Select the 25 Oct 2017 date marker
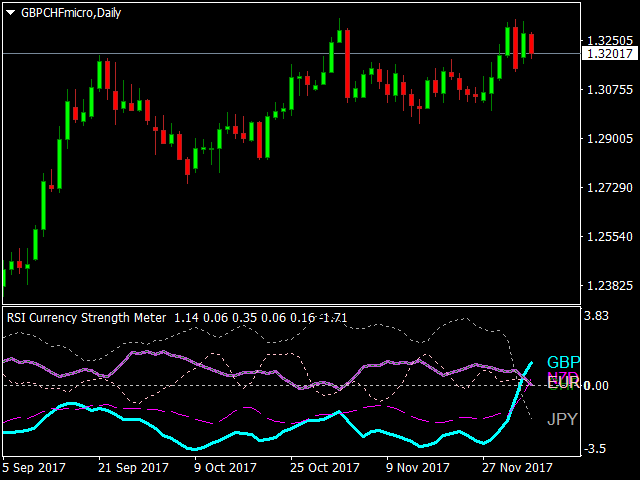 [x=323, y=467]
